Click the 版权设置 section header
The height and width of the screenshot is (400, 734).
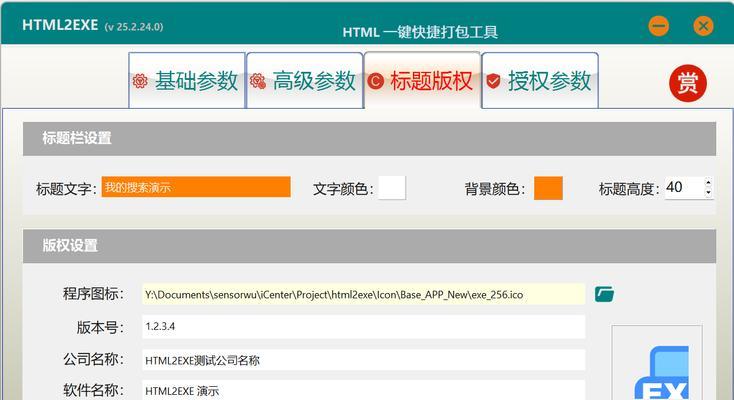(369, 246)
